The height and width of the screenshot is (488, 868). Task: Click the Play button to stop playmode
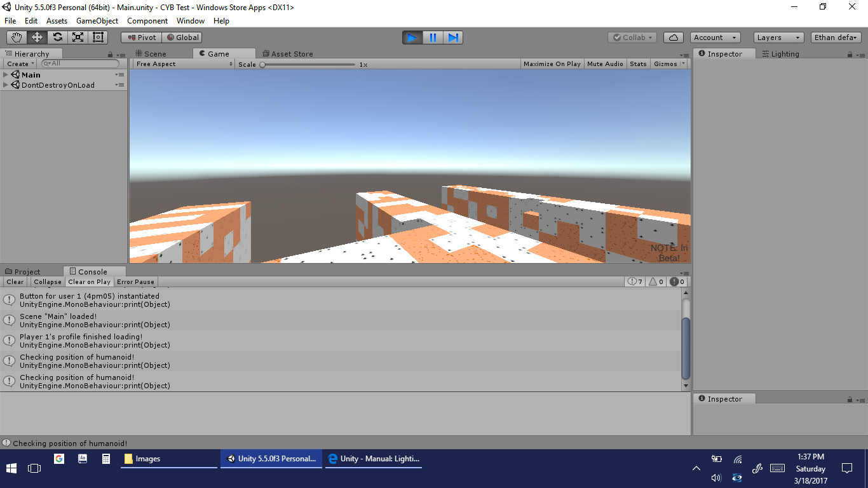[412, 37]
